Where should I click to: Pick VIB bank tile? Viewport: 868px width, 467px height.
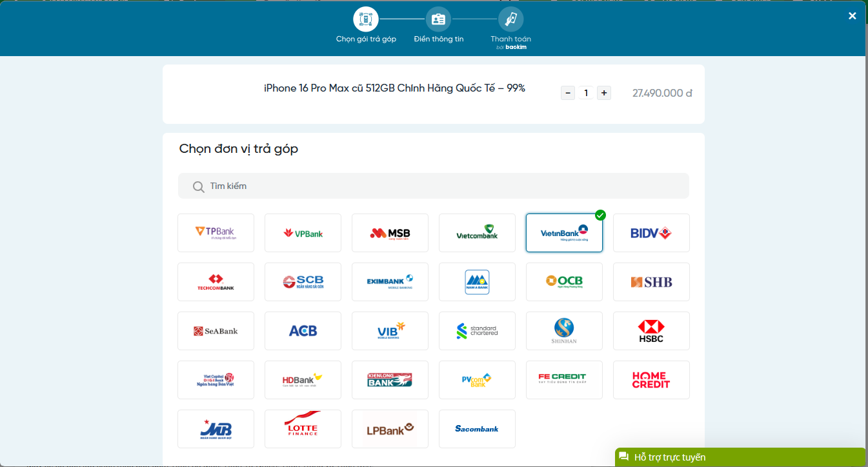[x=390, y=331]
